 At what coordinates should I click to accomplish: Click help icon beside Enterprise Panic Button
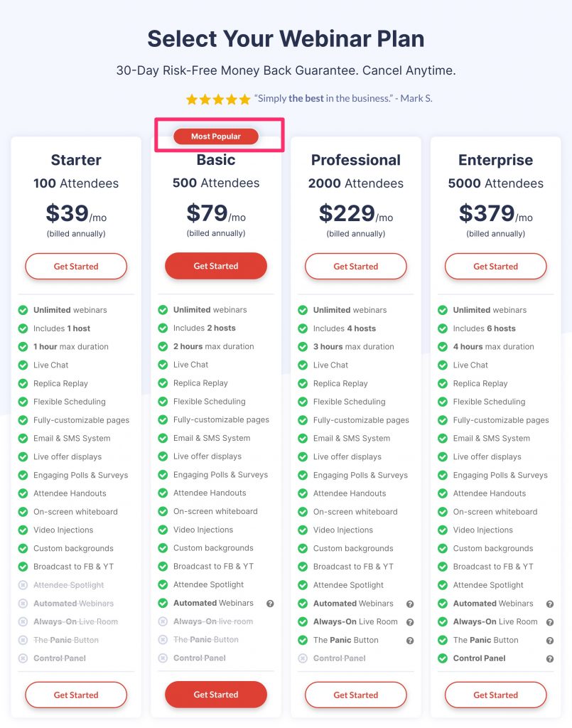[550, 641]
